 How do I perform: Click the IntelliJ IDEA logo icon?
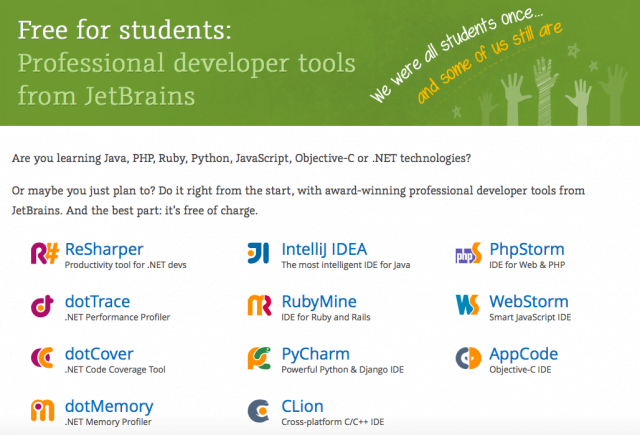coord(260,255)
